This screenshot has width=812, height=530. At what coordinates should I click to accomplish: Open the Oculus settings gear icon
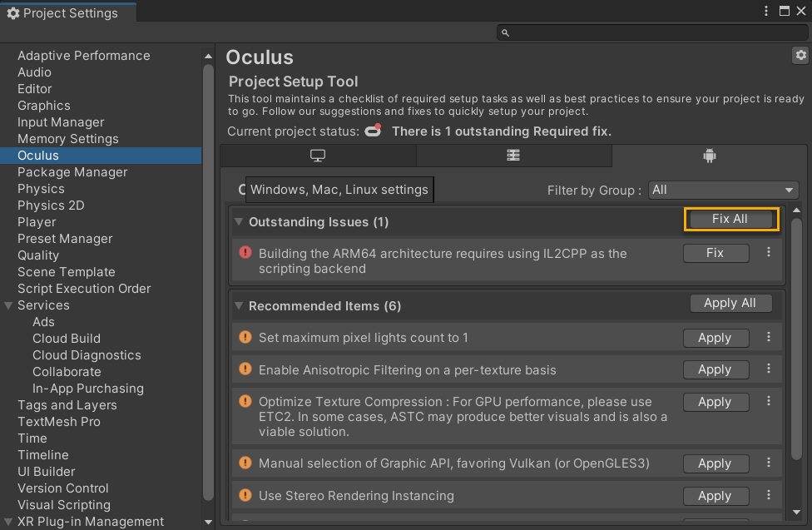pyautogui.click(x=800, y=56)
